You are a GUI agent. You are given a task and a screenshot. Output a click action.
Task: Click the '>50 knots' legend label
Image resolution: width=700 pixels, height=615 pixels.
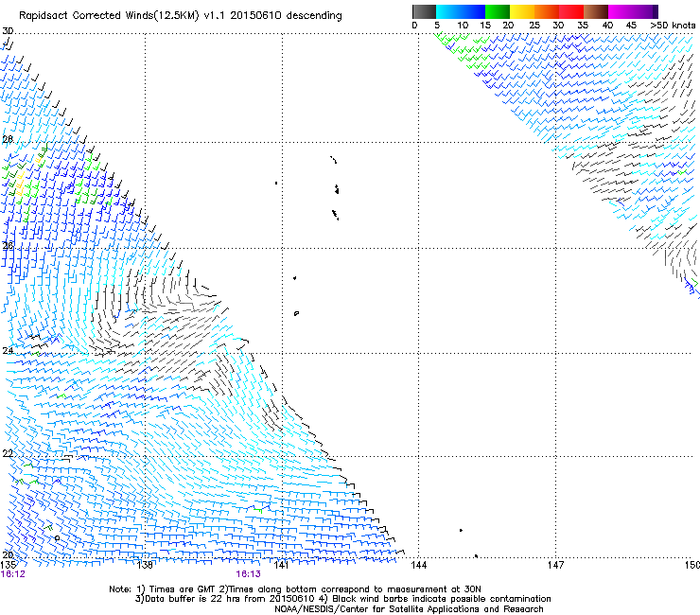[673, 26]
